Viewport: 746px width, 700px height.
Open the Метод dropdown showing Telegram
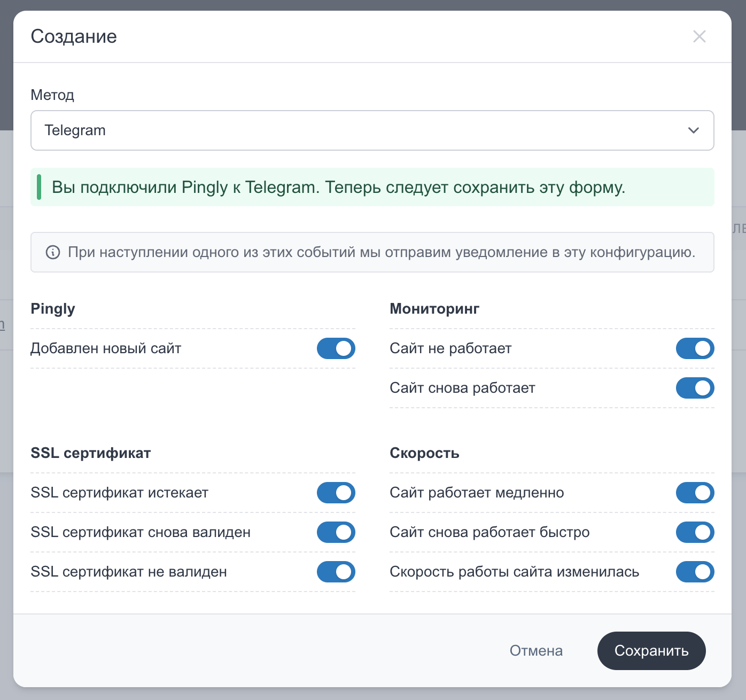click(x=372, y=130)
